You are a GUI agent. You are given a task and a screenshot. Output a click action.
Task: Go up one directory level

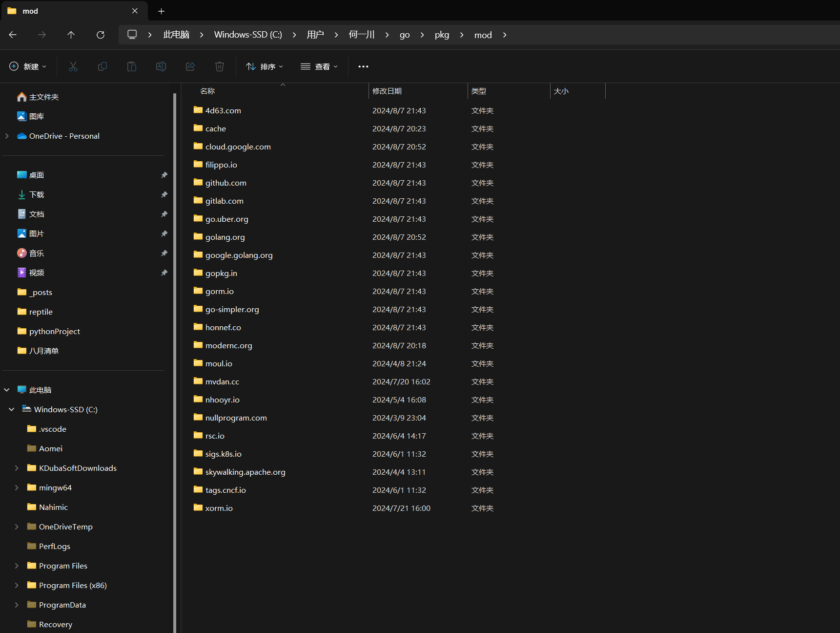[71, 35]
